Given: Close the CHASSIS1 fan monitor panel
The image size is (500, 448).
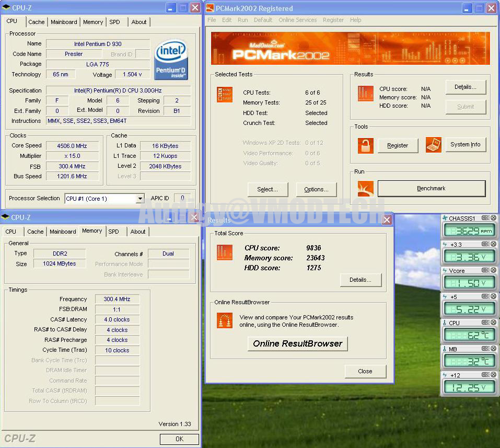Looking at the screenshot, I should pyautogui.click(x=493, y=218).
